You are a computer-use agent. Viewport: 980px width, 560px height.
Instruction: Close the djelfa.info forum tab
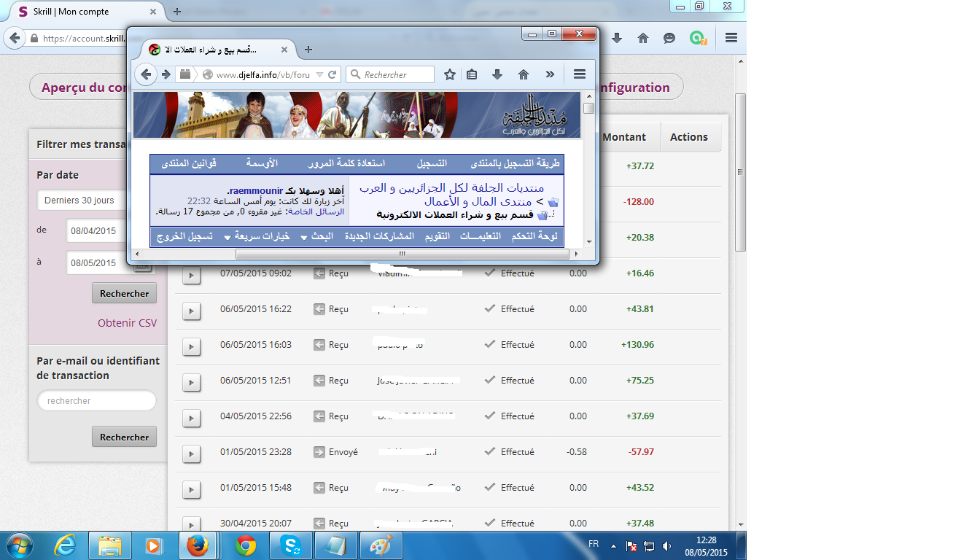point(284,50)
